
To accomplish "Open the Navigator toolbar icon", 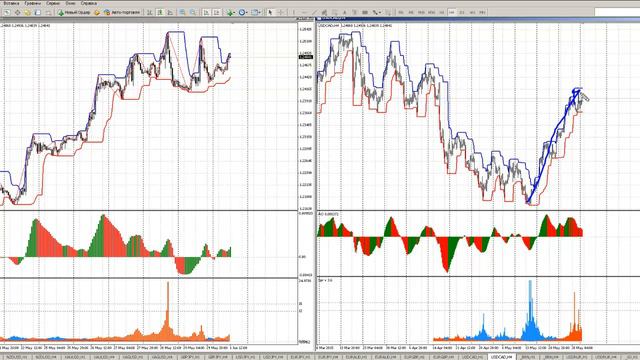I will (x=27, y=13).
